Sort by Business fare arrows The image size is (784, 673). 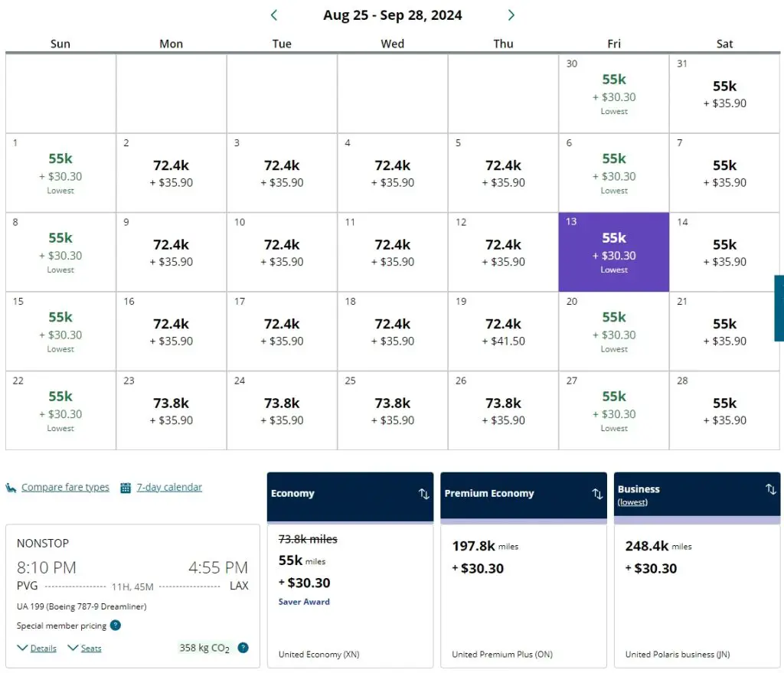770,489
